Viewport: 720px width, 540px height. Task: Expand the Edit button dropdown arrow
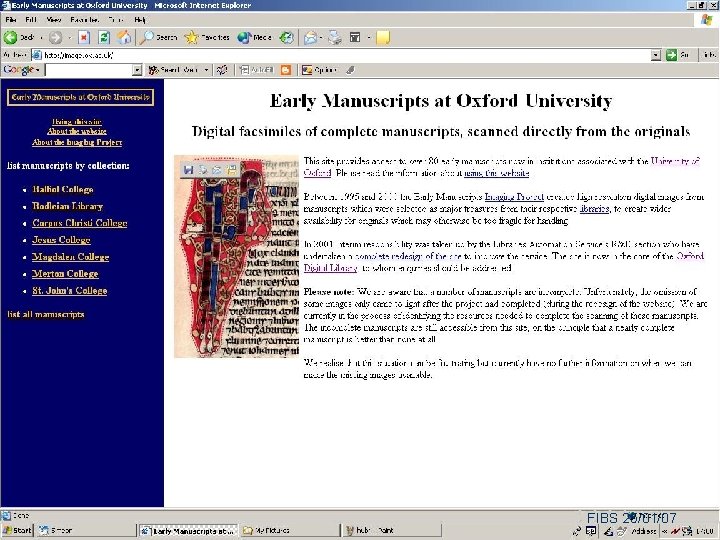tap(369, 38)
